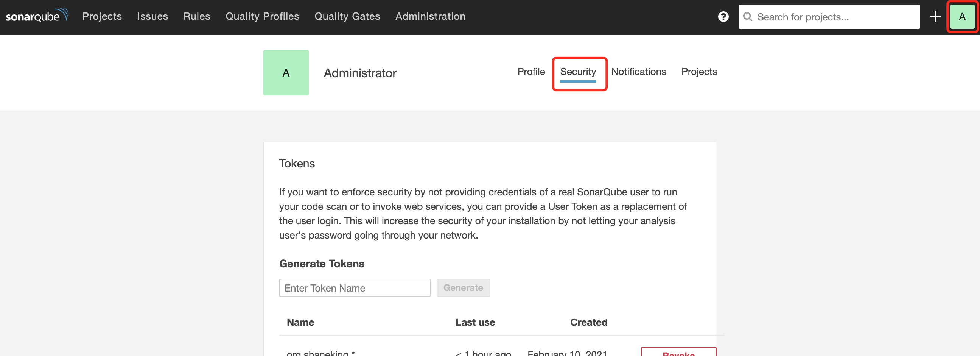This screenshot has height=356, width=980.
Task: Select the Security tab
Action: click(578, 72)
